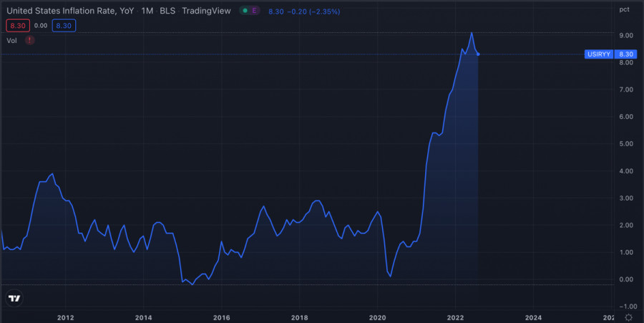Click the Vol indicator label
Image resolution: width=644 pixels, height=323 pixels.
(x=11, y=40)
